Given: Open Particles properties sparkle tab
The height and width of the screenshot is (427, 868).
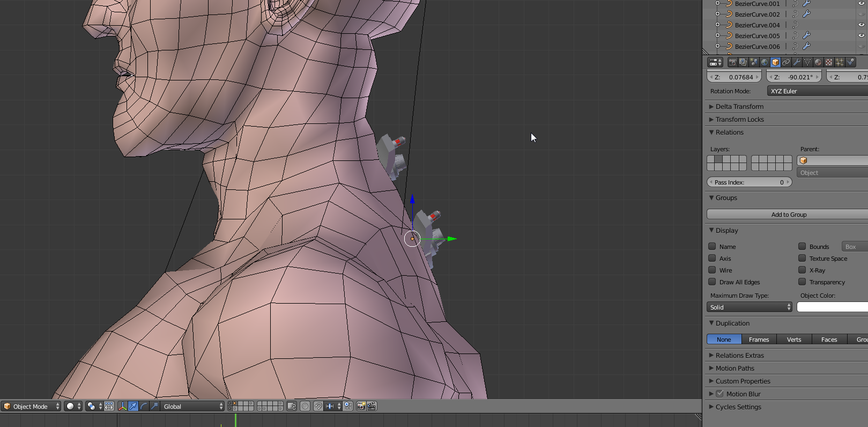Looking at the screenshot, I should coord(840,62).
